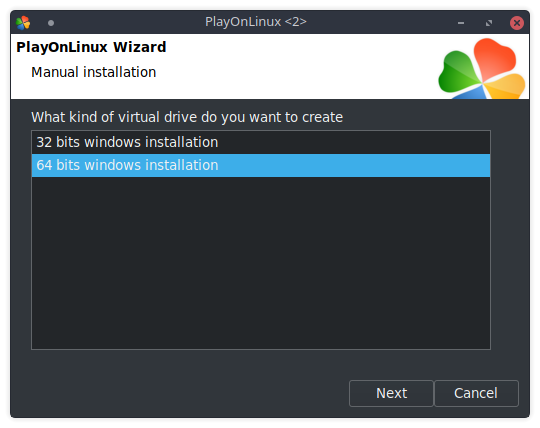Select 32 bits windows installation
The image size is (540, 428).
coord(261,142)
